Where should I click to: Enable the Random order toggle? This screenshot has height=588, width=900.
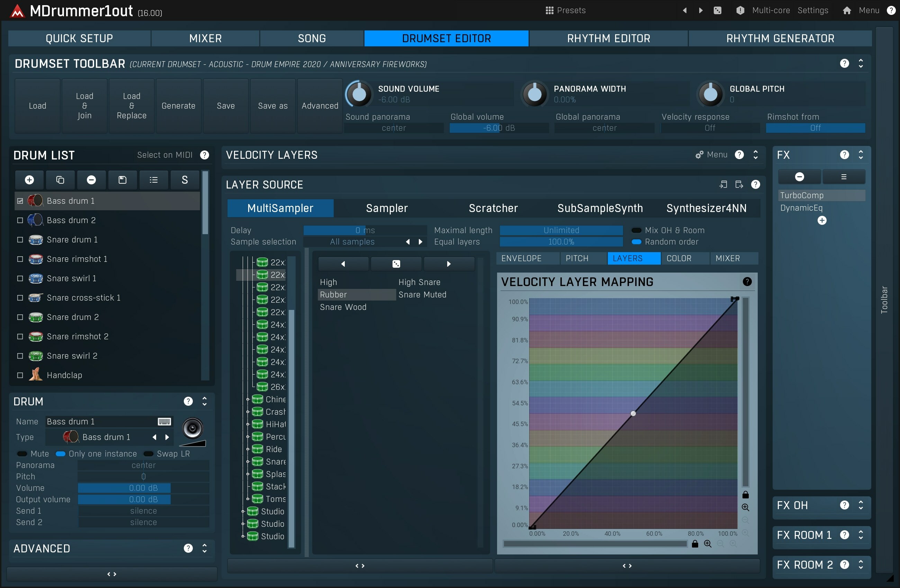click(x=637, y=242)
